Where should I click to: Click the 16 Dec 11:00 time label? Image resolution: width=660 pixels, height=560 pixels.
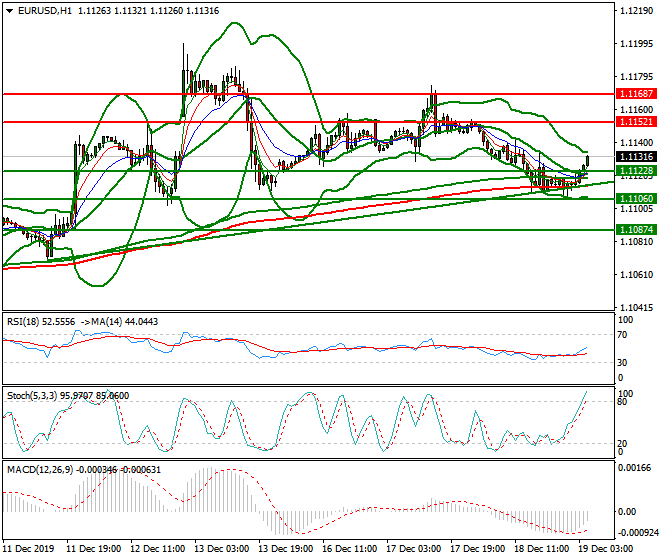pyautogui.click(x=349, y=549)
